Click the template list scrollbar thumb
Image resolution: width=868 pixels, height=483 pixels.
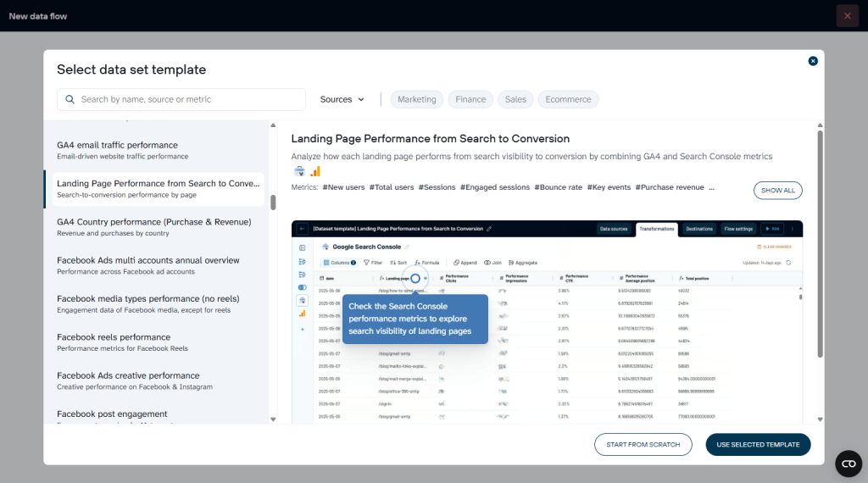coord(273,203)
